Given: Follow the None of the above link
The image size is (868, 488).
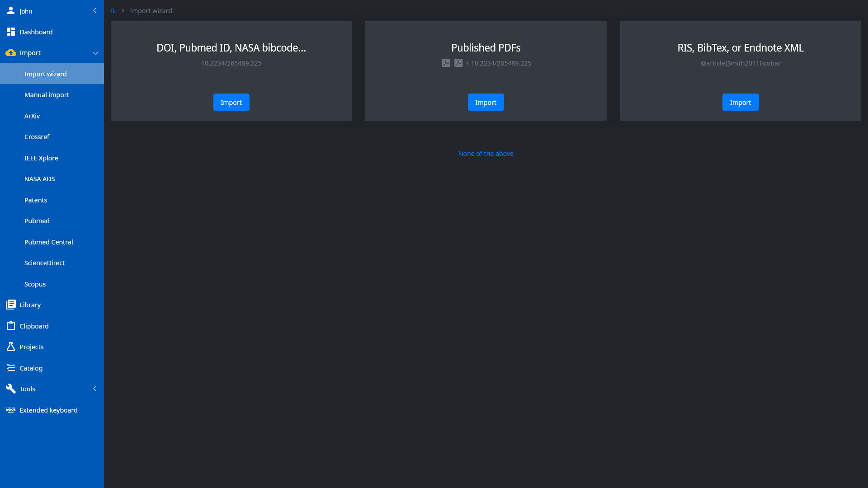Looking at the screenshot, I should pos(486,154).
